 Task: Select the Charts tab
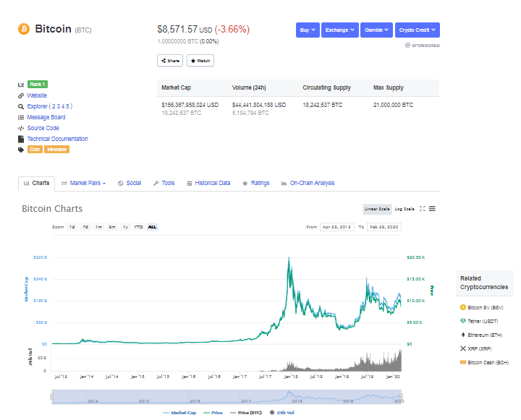[37, 184]
